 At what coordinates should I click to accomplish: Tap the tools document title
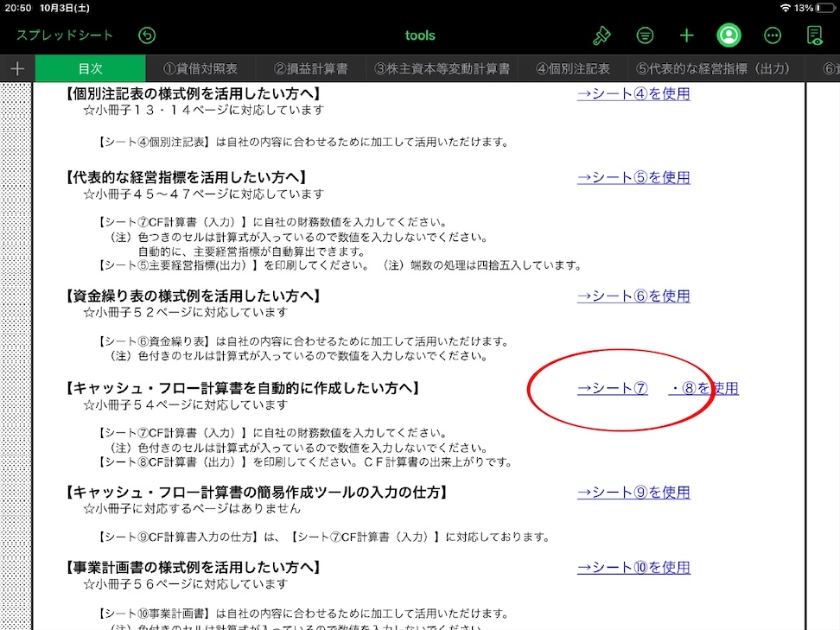click(420, 35)
